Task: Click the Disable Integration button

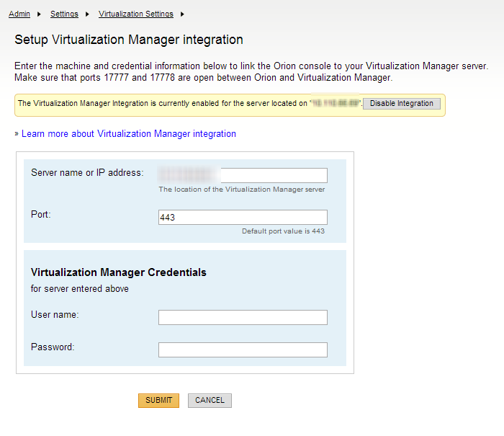Action: pyautogui.click(x=402, y=104)
